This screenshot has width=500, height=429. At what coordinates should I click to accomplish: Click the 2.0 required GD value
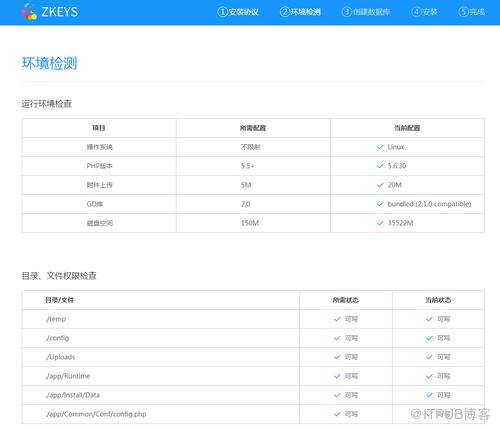click(x=246, y=204)
